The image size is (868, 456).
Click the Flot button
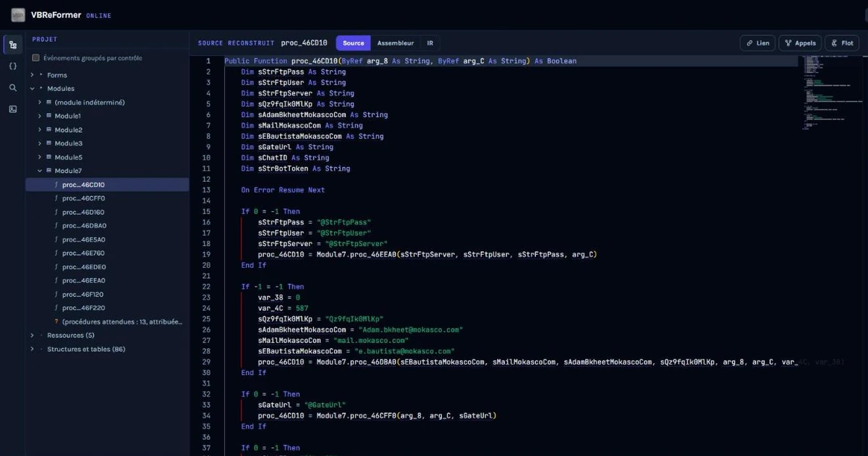click(x=842, y=43)
